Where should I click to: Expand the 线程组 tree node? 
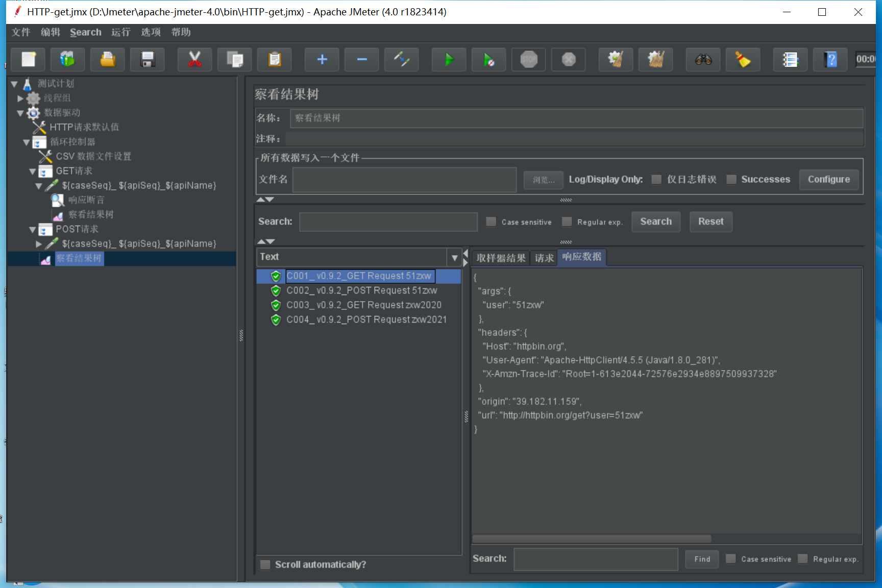(20, 98)
